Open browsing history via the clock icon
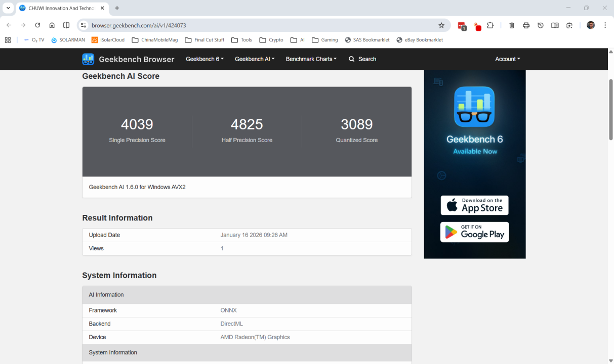 [x=541, y=25]
